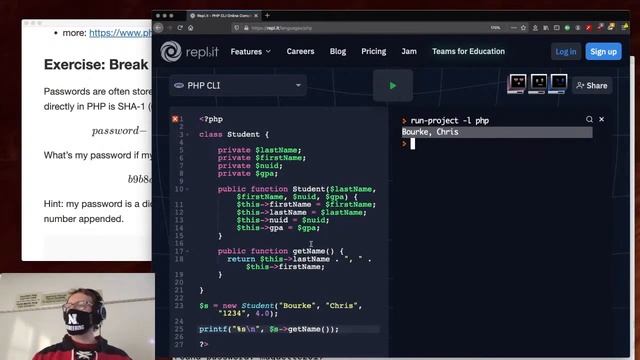
Task: Click the 'class Student {' line
Action: (x=234, y=135)
